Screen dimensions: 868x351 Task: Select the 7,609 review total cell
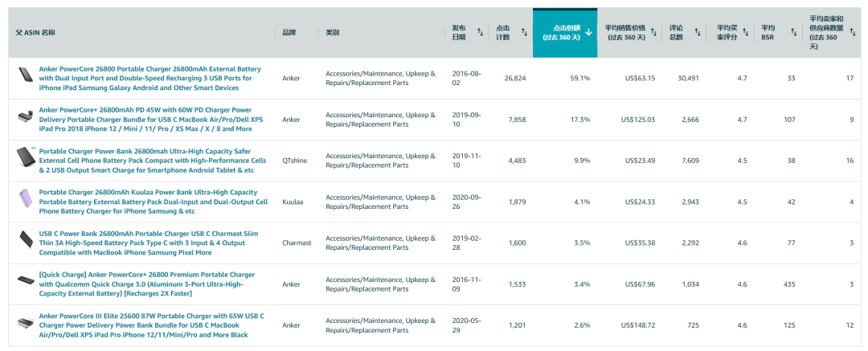690,161
